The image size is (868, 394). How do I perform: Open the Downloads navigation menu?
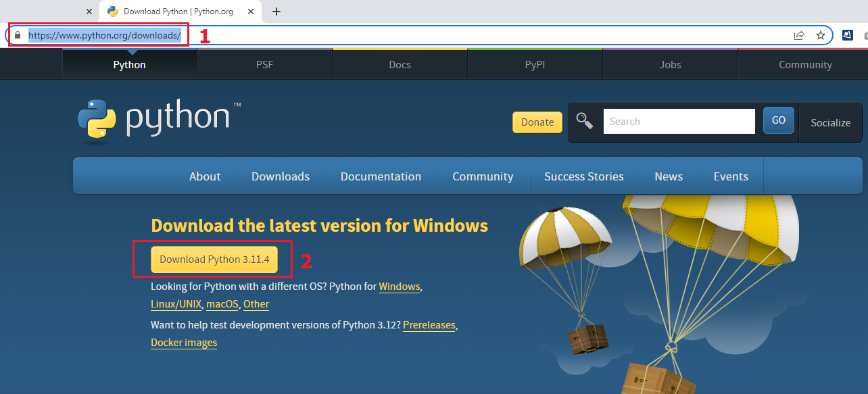pos(281,176)
